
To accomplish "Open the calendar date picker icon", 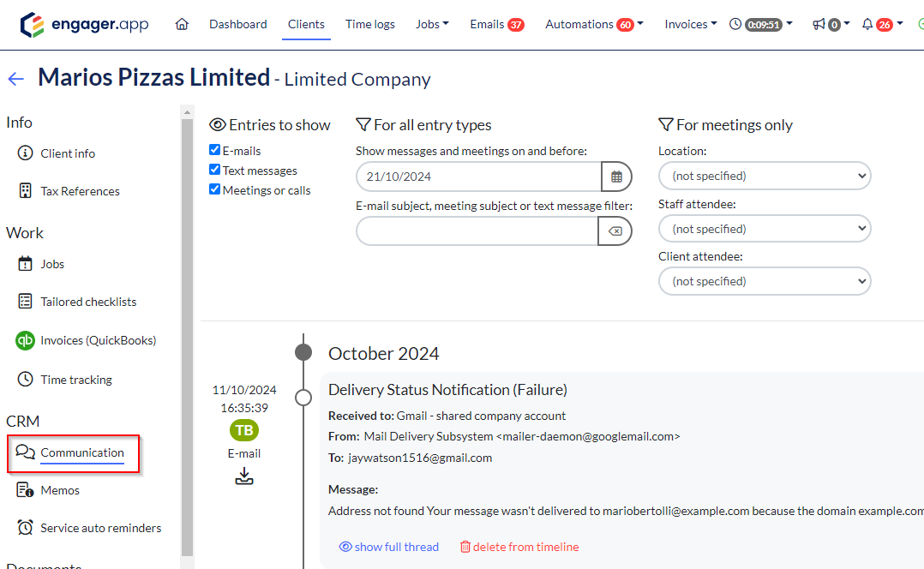I will pyautogui.click(x=616, y=177).
